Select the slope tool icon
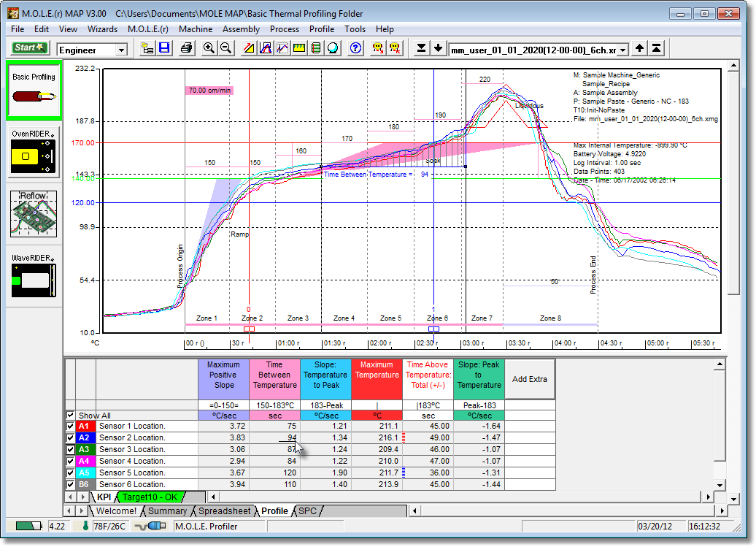This screenshot has height=547, width=756. pyautogui.click(x=248, y=48)
